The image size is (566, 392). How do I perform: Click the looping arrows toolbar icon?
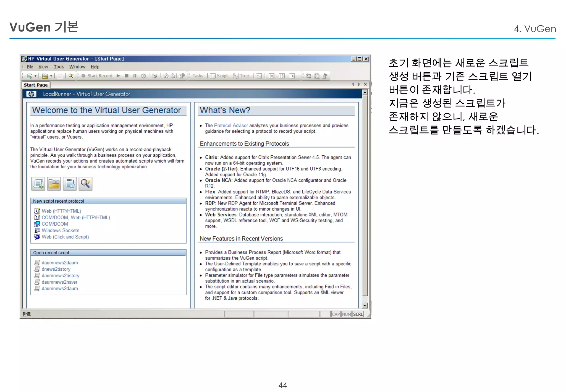309,76
